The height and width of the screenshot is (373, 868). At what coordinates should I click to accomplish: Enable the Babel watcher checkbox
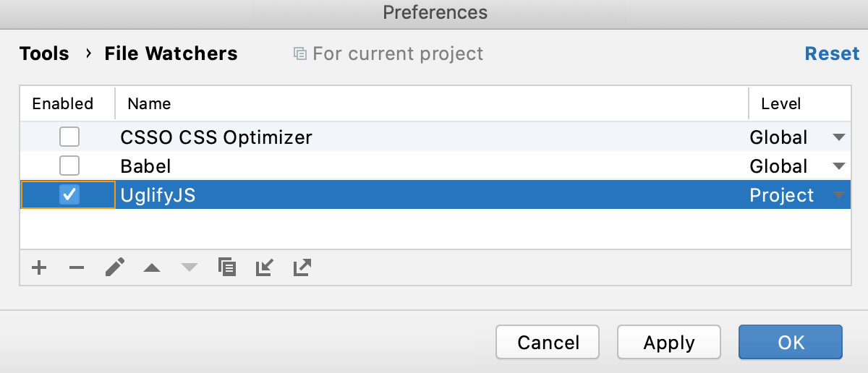coord(69,166)
